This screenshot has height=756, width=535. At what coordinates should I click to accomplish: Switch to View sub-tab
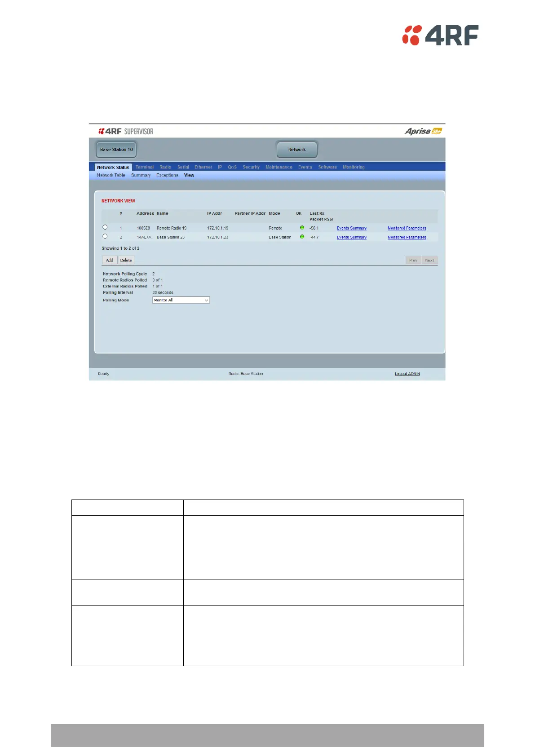(189, 175)
